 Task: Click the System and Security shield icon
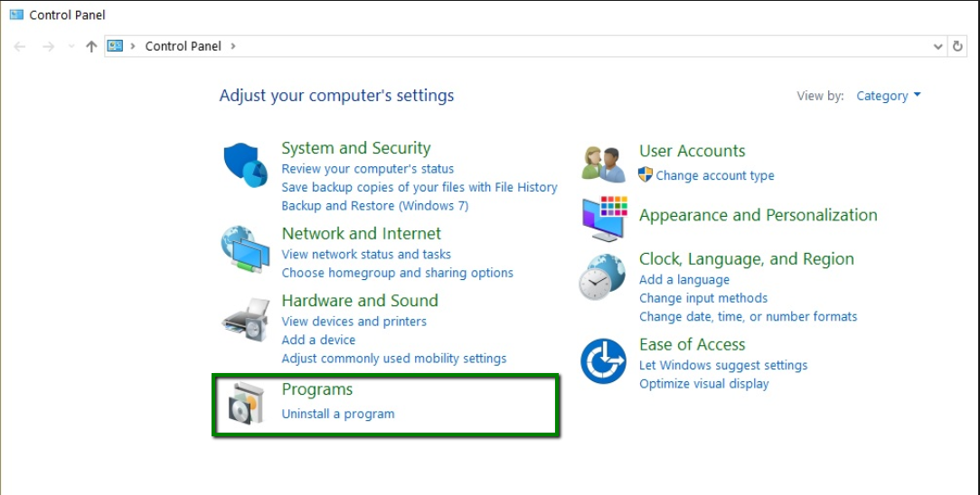click(x=245, y=165)
